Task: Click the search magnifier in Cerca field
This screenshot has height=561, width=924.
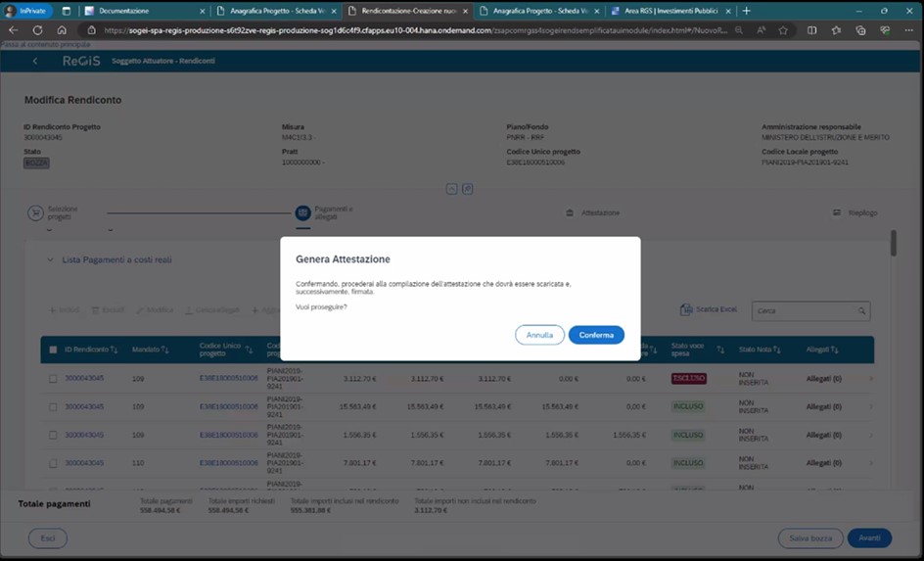Action: 861,311
